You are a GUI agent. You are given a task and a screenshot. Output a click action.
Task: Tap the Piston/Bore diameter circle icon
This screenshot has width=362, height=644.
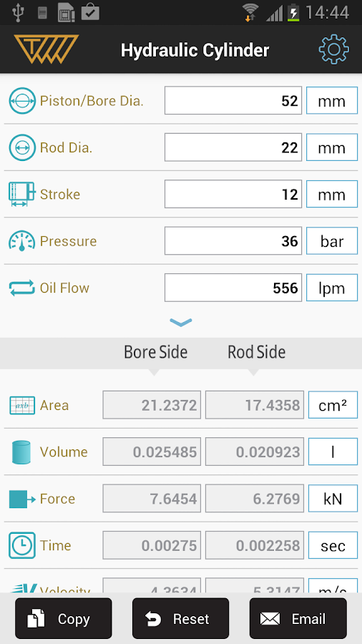coord(22,101)
